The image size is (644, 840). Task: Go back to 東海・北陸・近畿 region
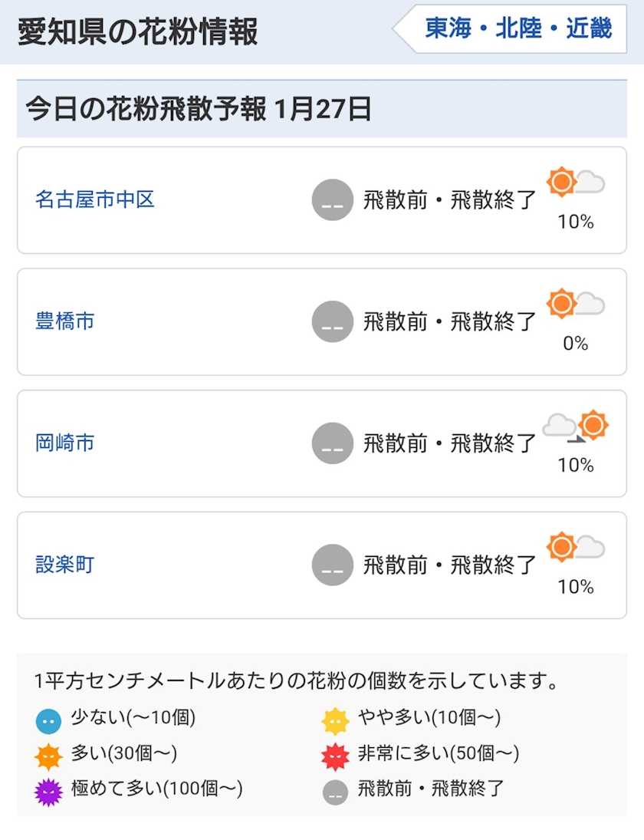click(x=517, y=29)
